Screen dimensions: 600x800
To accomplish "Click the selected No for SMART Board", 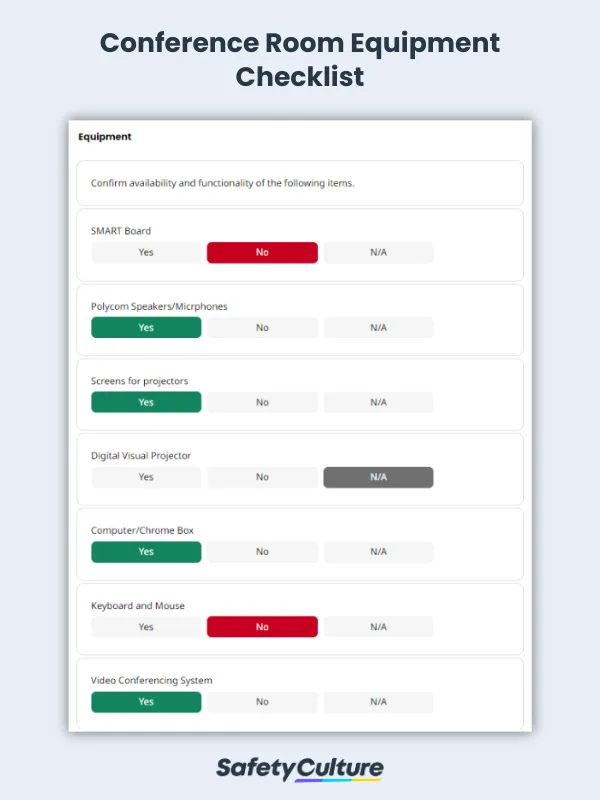I will [262, 252].
